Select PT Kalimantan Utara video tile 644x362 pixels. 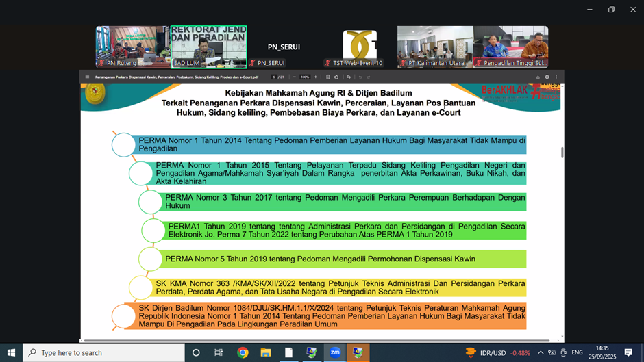(434, 47)
